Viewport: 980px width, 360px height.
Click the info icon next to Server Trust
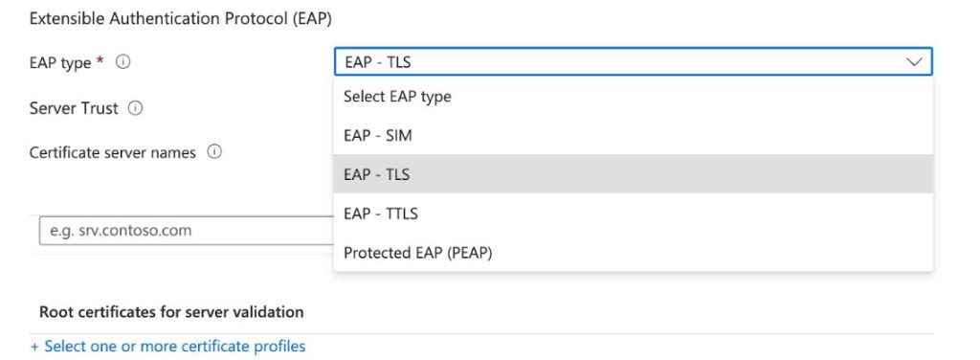pyautogui.click(x=136, y=108)
